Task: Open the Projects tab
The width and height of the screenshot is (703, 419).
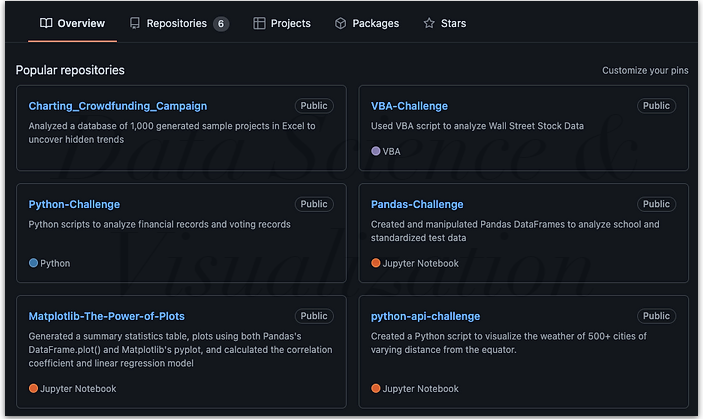Action: [x=282, y=23]
